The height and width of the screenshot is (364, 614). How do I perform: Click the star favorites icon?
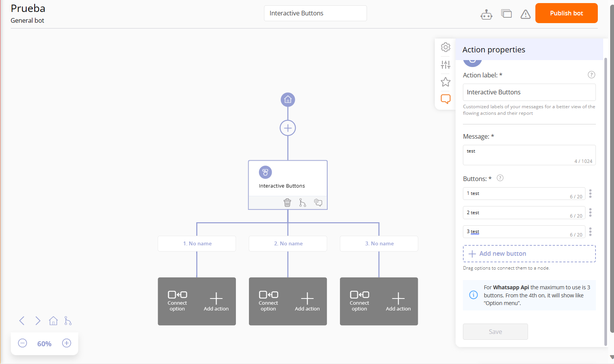pos(446,82)
